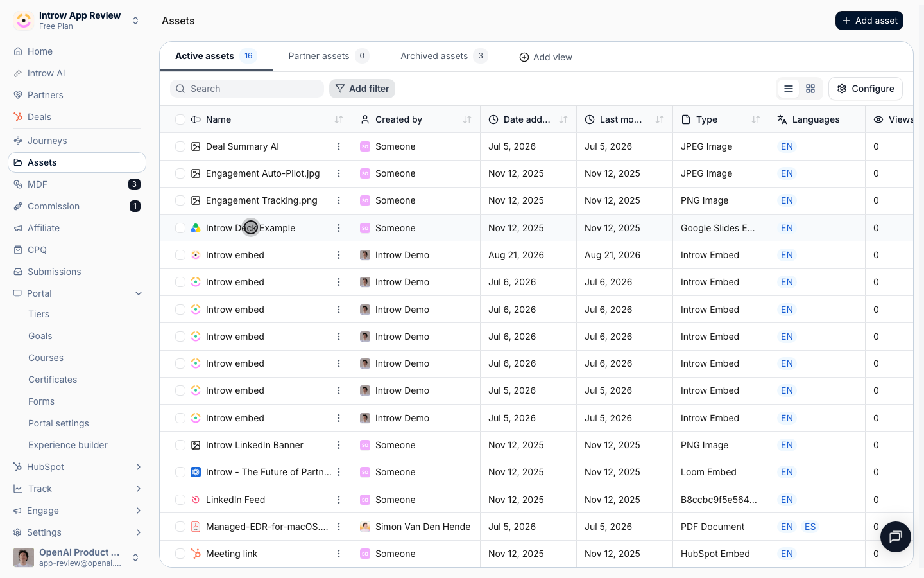The height and width of the screenshot is (578, 924).
Task: Click the Languages column header
Action: 816,119
